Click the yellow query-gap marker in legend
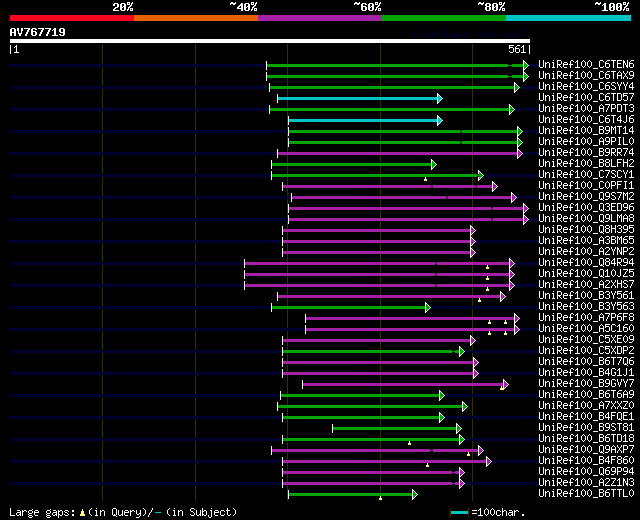 [x=82, y=513]
